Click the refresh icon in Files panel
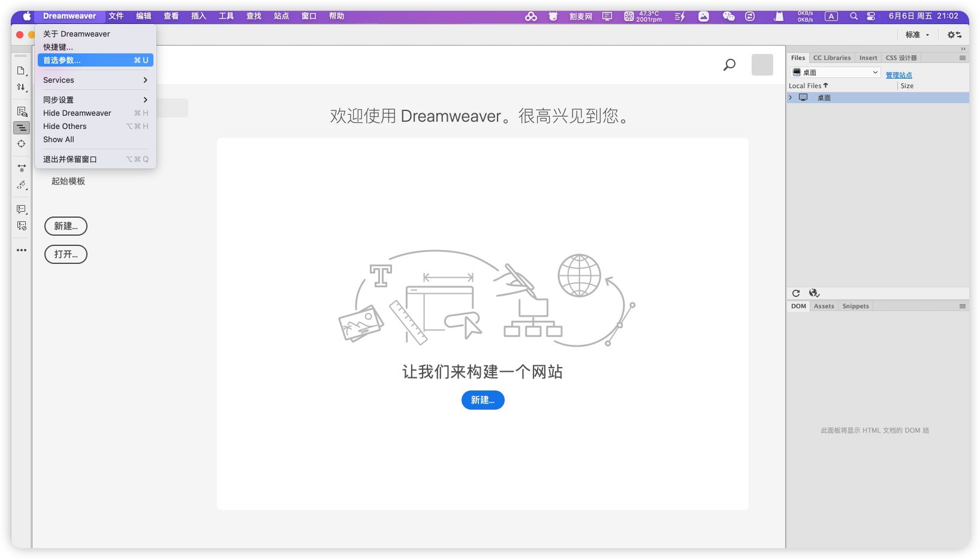This screenshot has width=980, height=559. (x=796, y=293)
